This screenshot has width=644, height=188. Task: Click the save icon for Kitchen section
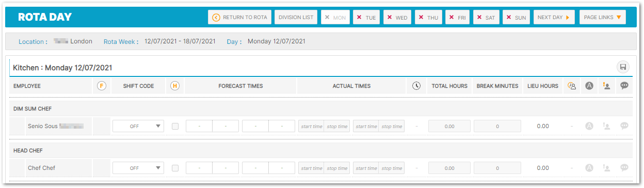click(x=623, y=67)
